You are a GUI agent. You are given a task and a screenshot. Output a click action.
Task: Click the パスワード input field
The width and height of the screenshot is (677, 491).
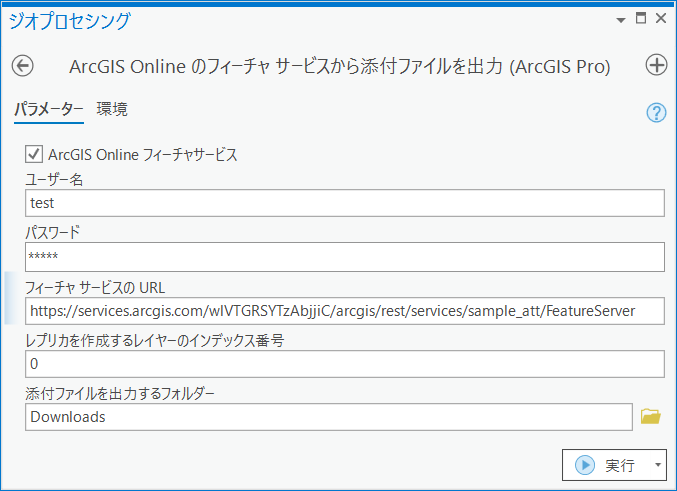pyautogui.click(x=345, y=257)
